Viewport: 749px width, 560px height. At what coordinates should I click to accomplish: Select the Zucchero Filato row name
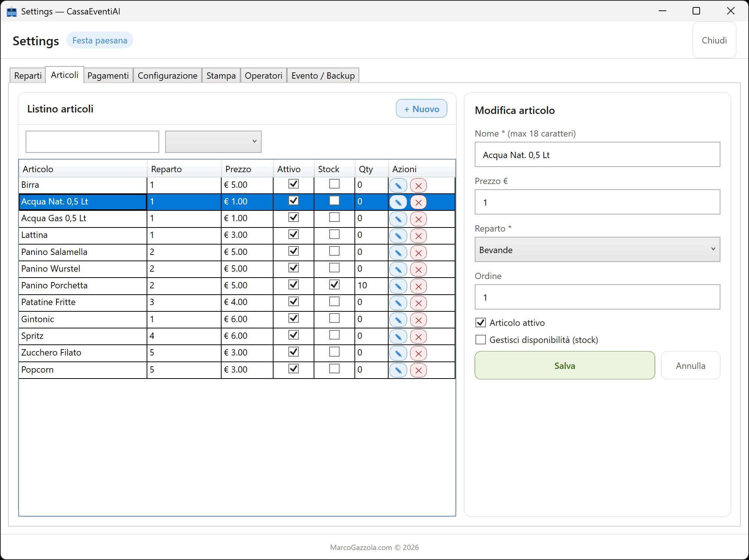[x=51, y=353]
